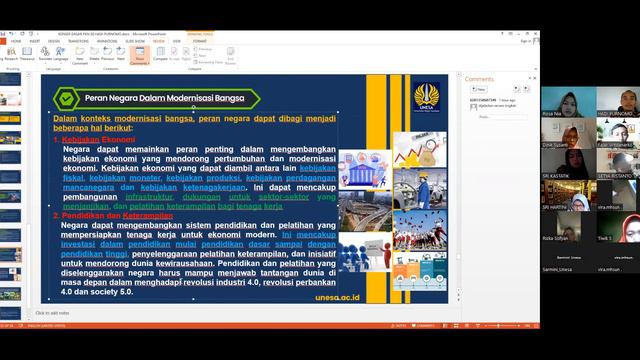
Task: Click Sign in at top right
Action: (526, 41)
